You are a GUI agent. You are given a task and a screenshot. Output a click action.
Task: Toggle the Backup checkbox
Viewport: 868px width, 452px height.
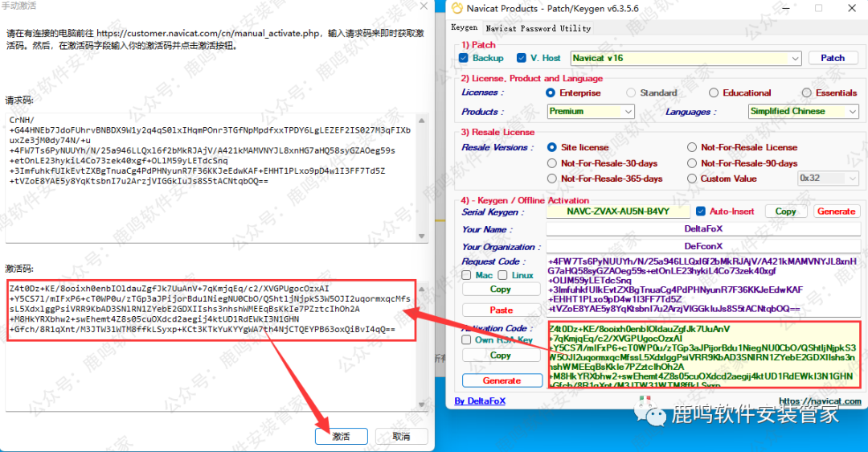click(464, 58)
